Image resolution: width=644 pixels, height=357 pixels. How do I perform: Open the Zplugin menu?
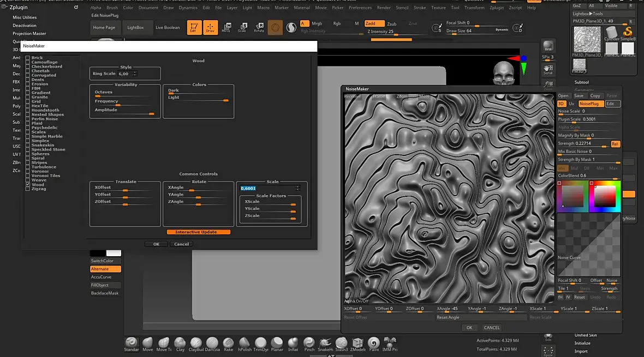tap(496, 8)
